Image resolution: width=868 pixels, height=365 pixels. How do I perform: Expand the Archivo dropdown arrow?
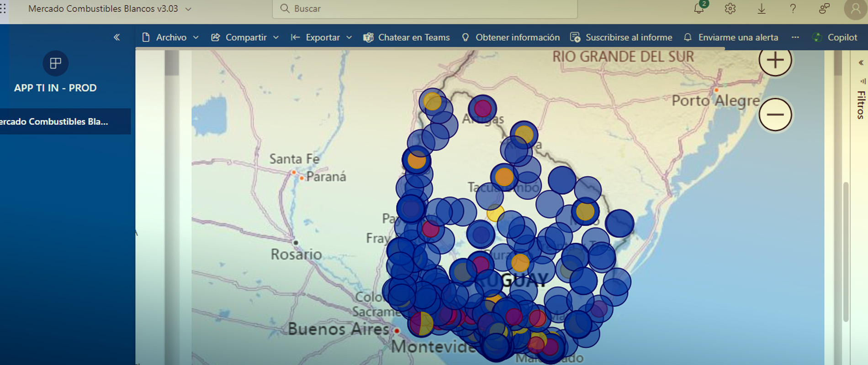coord(196,37)
